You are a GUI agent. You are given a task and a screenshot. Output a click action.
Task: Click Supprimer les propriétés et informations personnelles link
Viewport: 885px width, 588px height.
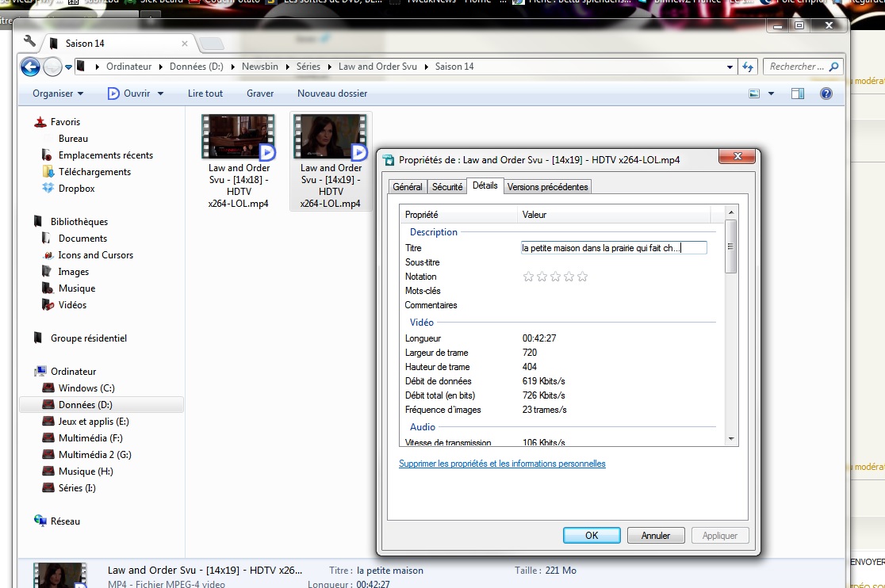502,464
